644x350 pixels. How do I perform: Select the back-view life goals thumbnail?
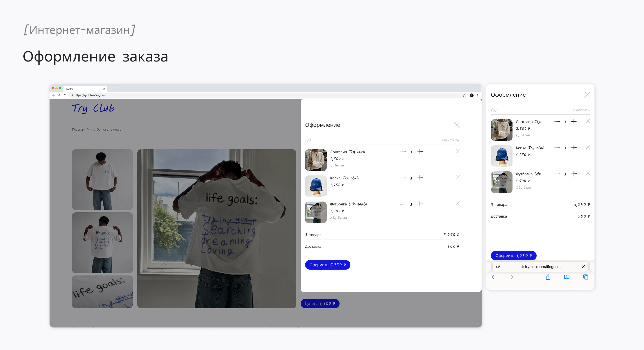coord(102,243)
